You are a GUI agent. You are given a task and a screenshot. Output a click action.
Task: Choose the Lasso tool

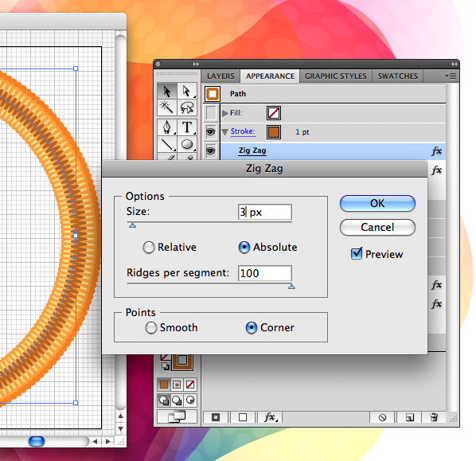pos(187,107)
